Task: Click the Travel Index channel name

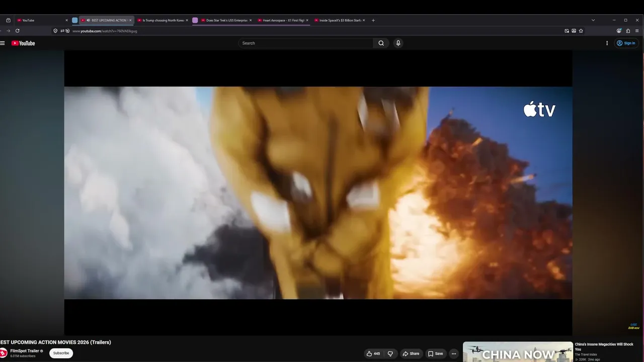Action: click(586, 354)
